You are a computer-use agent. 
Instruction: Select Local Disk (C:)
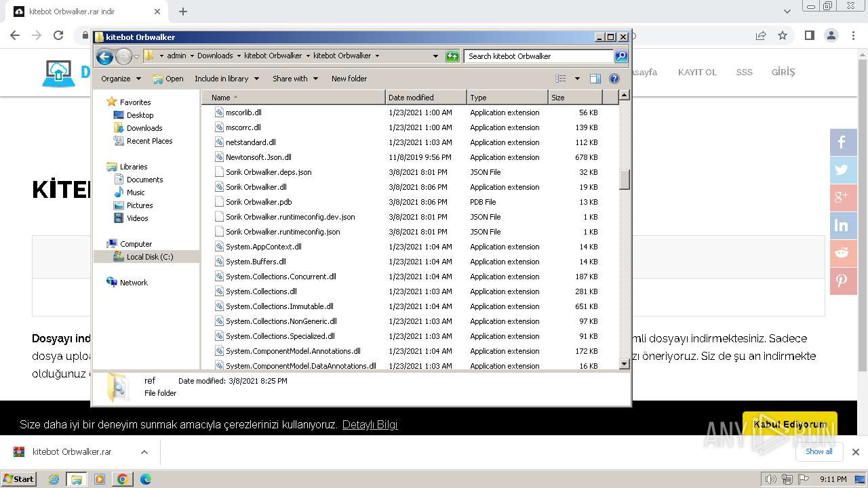(149, 257)
